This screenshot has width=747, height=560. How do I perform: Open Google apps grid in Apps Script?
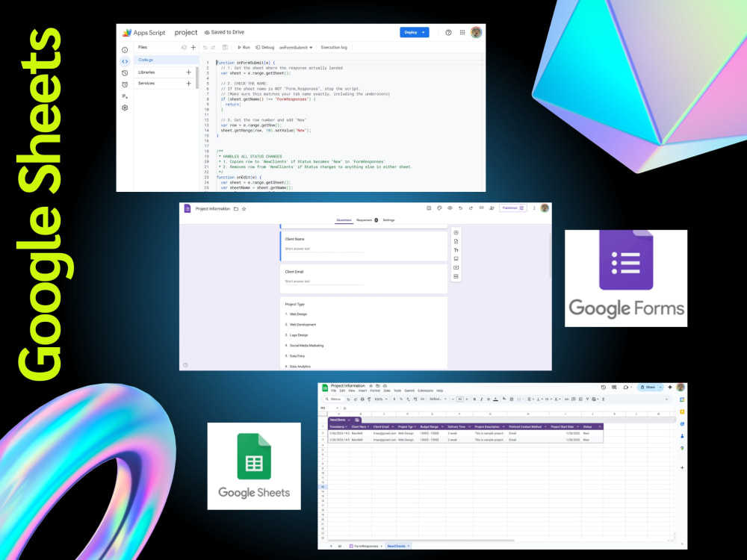click(462, 32)
